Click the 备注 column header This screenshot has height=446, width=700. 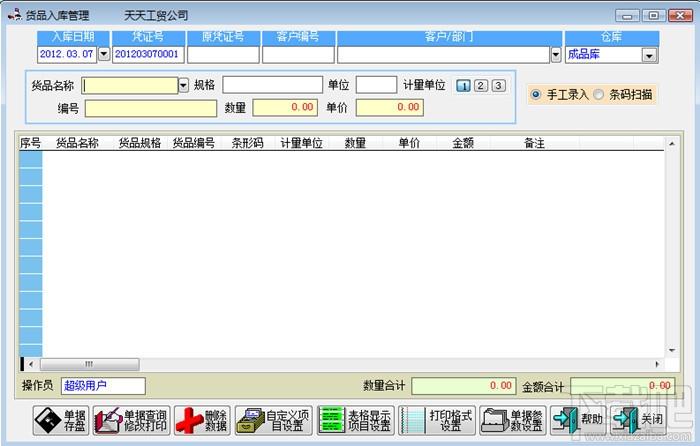pyautogui.click(x=534, y=143)
